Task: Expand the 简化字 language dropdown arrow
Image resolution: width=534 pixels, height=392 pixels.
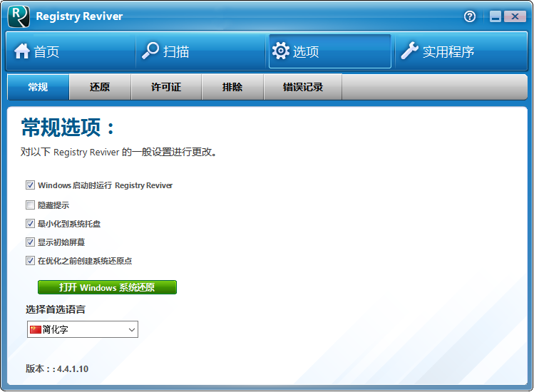Action: coord(132,330)
